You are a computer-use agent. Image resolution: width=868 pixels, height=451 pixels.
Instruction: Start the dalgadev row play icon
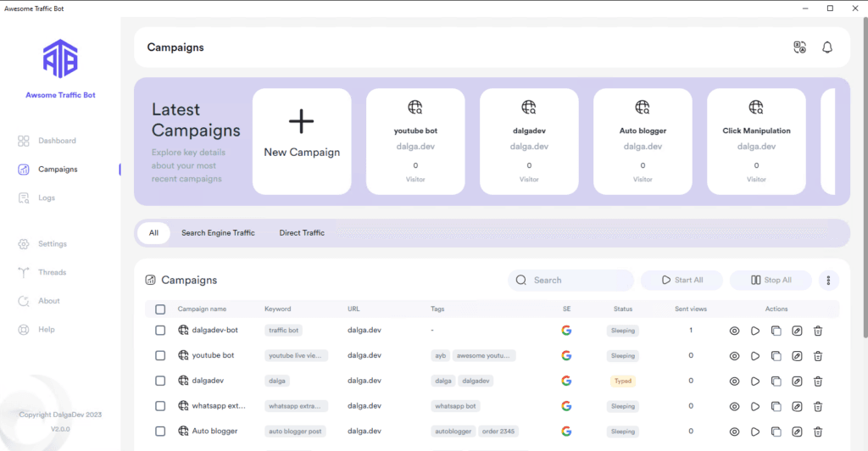755,381
